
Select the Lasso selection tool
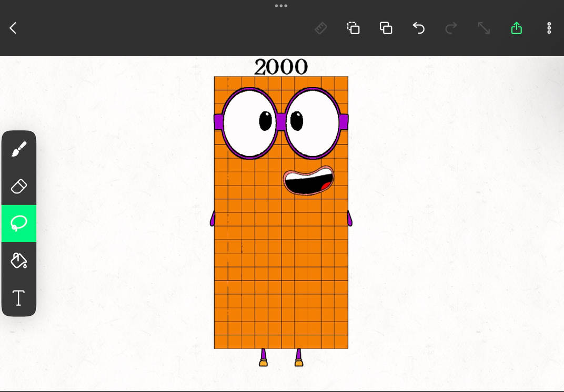[x=19, y=223]
